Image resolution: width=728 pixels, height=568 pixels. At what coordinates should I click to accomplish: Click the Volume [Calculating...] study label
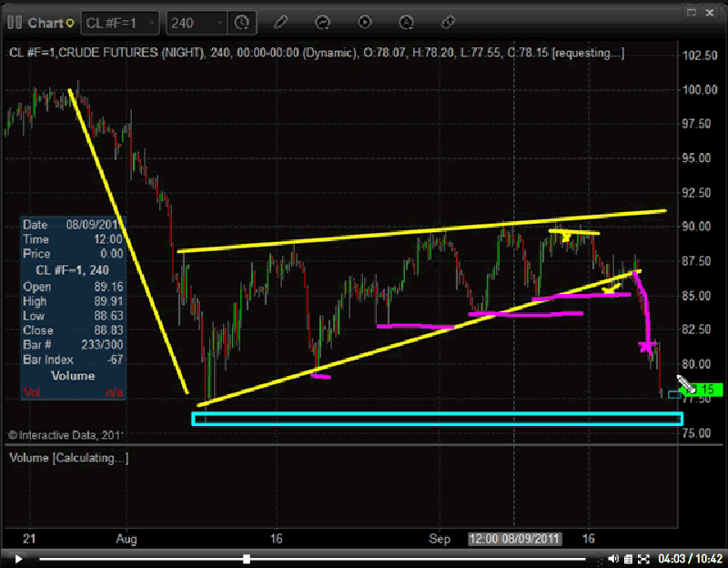[69, 458]
